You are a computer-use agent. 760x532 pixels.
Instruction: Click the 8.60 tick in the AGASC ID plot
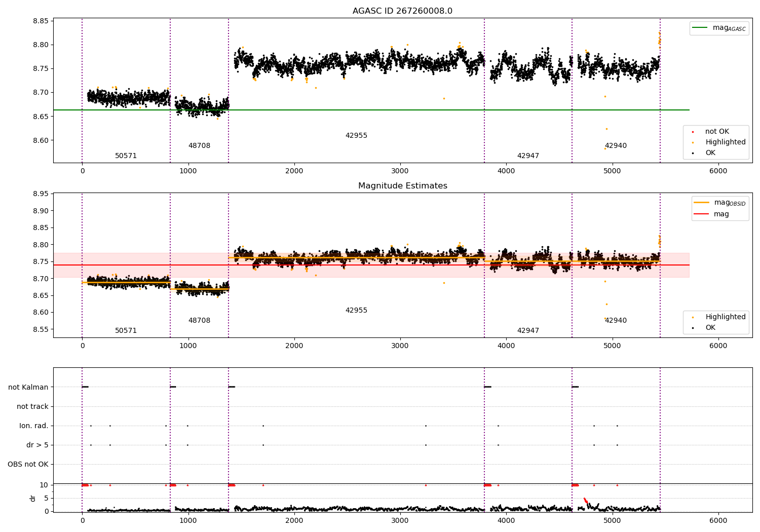click(40, 141)
